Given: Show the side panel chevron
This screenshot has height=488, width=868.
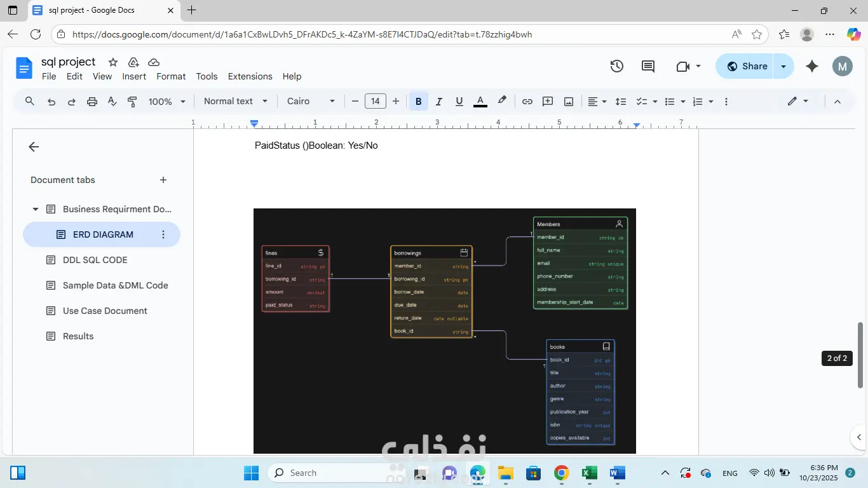Looking at the screenshot, I should point(859,437).
